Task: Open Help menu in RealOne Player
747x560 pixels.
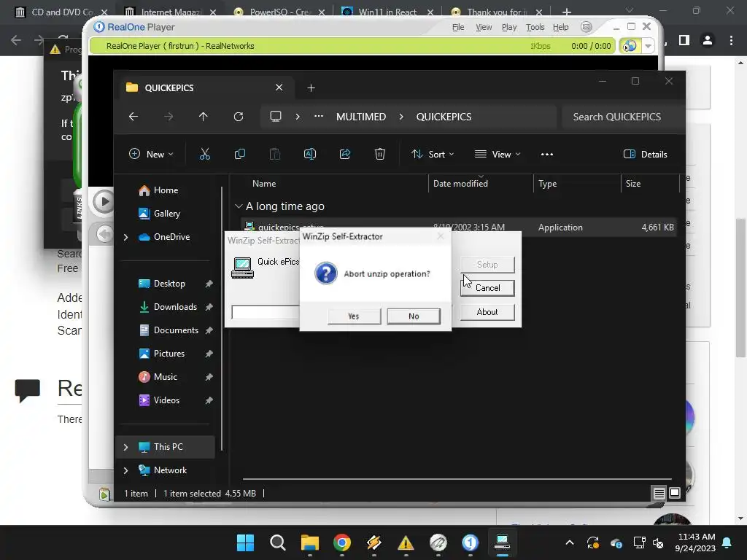Action: [561, 27]
